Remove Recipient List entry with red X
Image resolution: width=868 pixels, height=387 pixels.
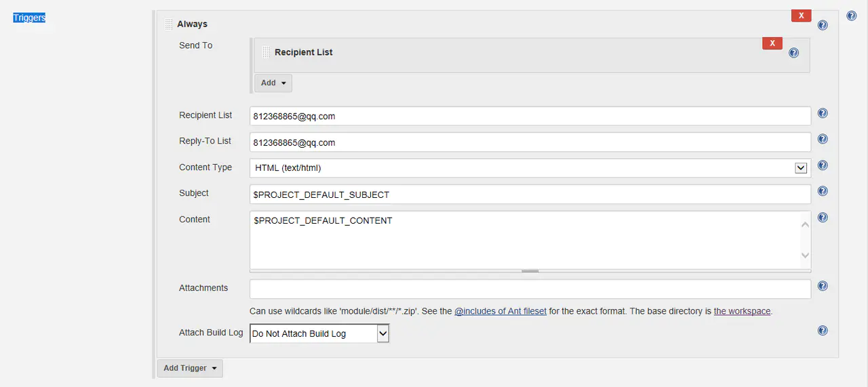click(772, 43)
